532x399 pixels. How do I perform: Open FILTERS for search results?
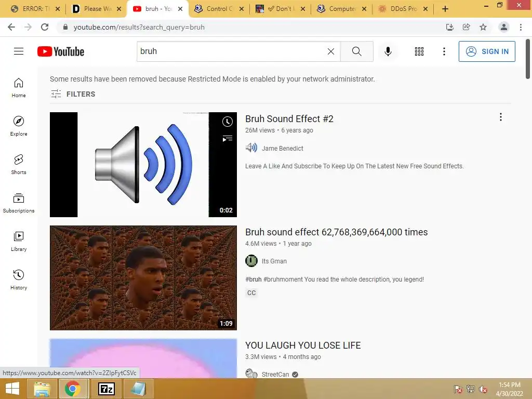[x=73, y=94]
